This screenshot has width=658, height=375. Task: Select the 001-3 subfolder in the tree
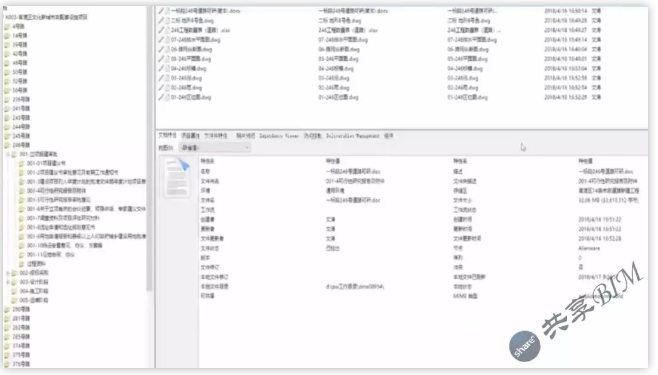click(x=86, y=182)
